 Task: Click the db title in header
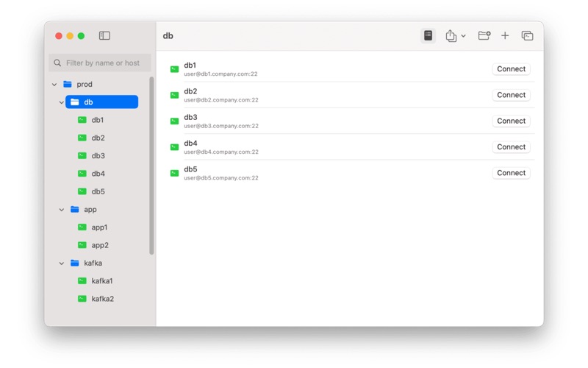click(168, 35)
